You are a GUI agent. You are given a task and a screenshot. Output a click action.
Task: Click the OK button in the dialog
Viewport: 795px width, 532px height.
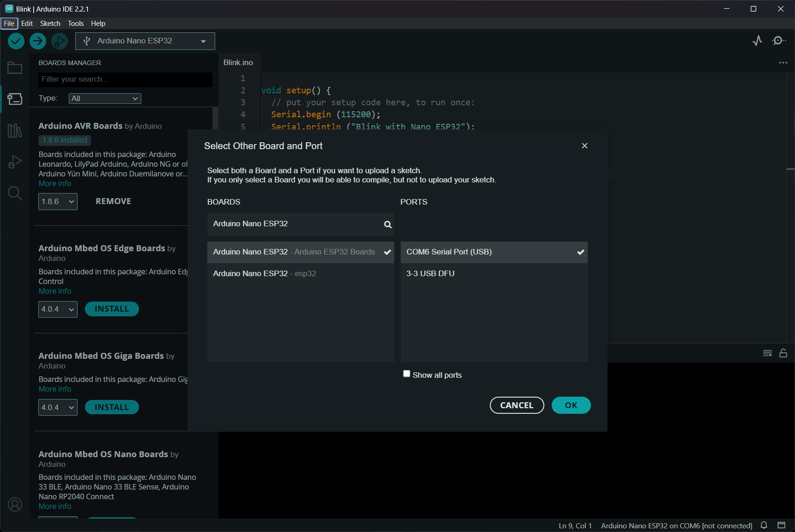tap(571, 405)
